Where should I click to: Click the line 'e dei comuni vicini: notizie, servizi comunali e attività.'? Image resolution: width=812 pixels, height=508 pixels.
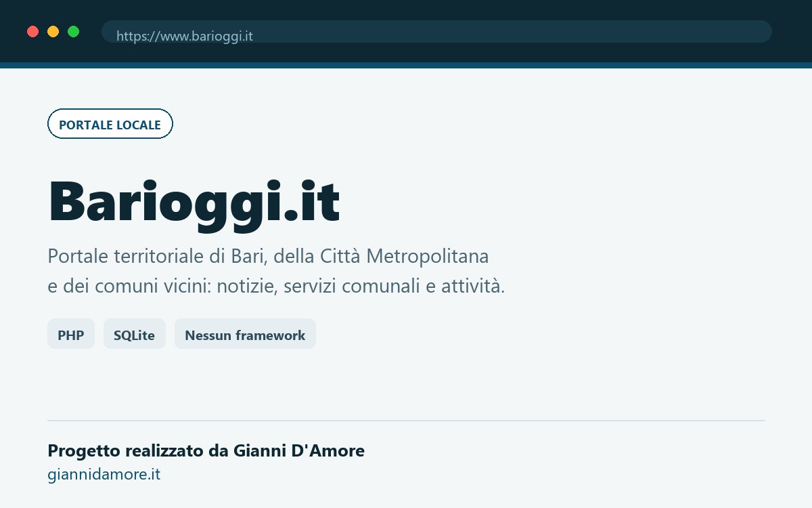(x=276, y=286)
